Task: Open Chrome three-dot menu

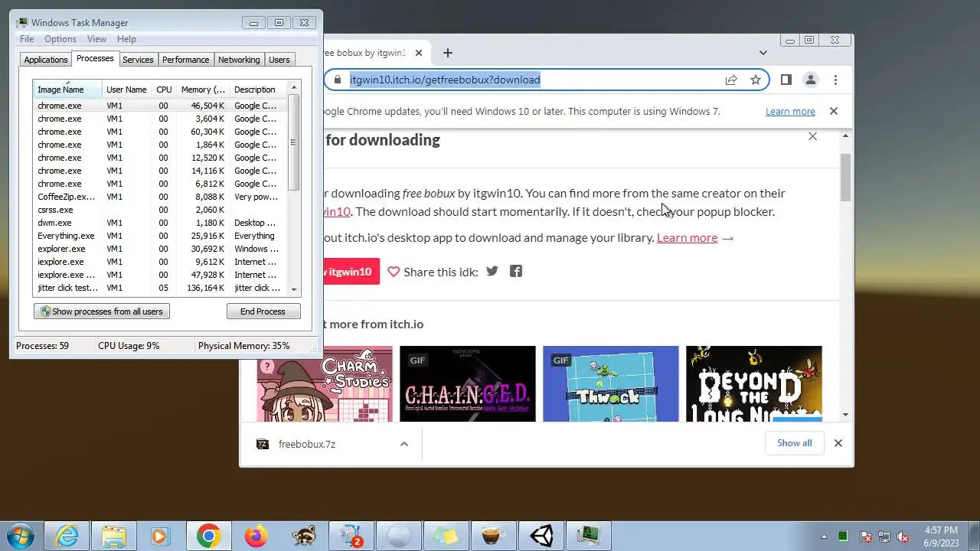Action: click(x=835, y=80)
